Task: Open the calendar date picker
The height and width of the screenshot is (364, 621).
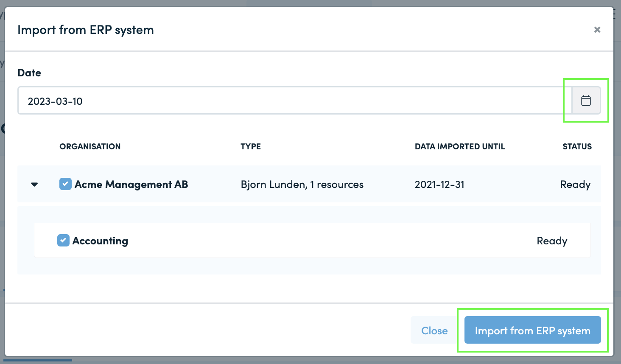Action: pos(586,101)
